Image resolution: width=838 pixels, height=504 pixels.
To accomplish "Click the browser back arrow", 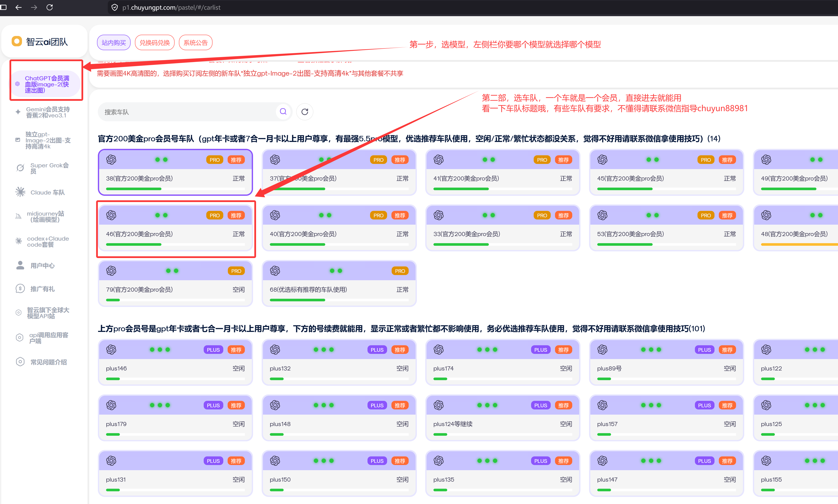I will (19, 7).
